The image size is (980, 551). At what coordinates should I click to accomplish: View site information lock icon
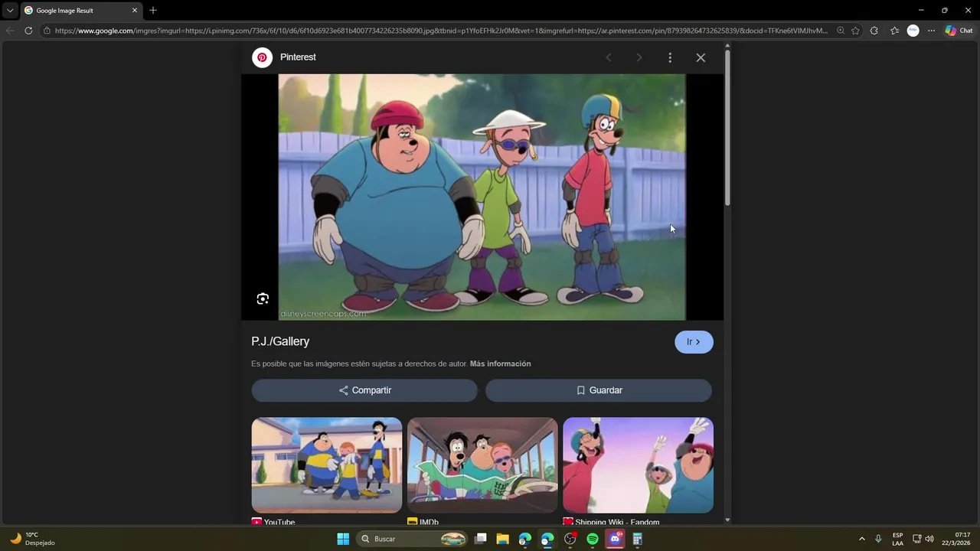tap(47, 31)
